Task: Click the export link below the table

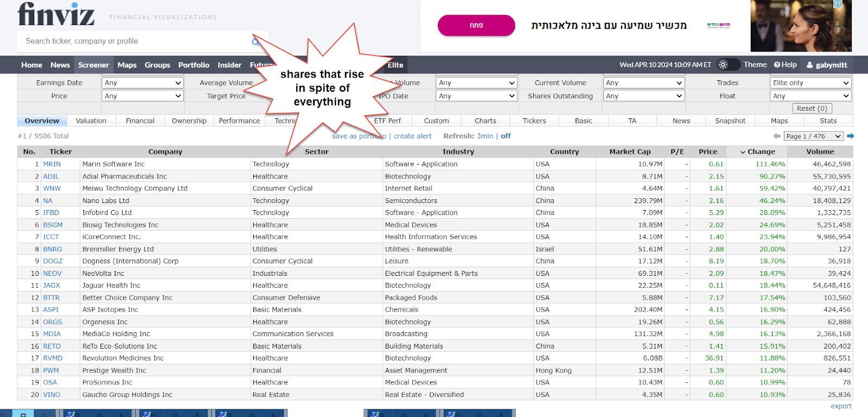Action: (x=841, y=406)
